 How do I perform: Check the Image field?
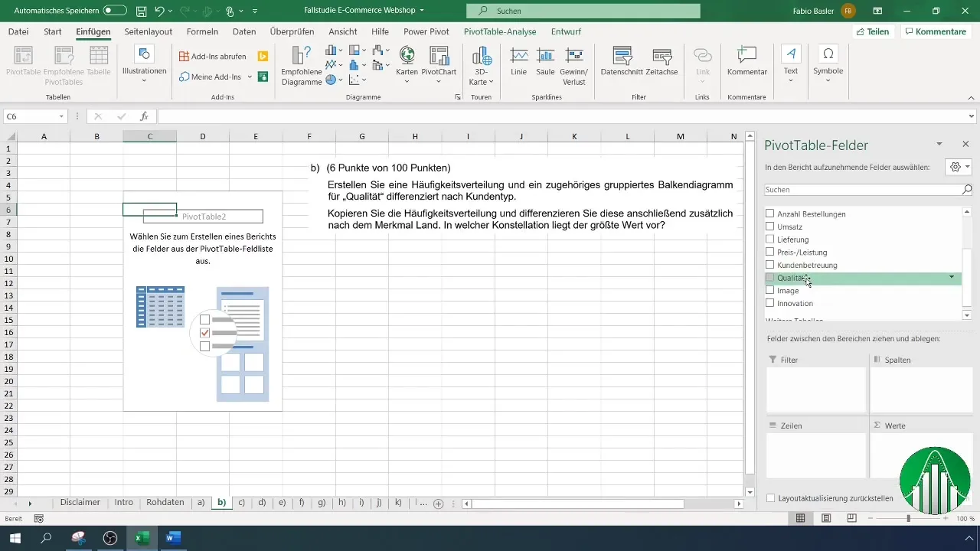point(770,291)
